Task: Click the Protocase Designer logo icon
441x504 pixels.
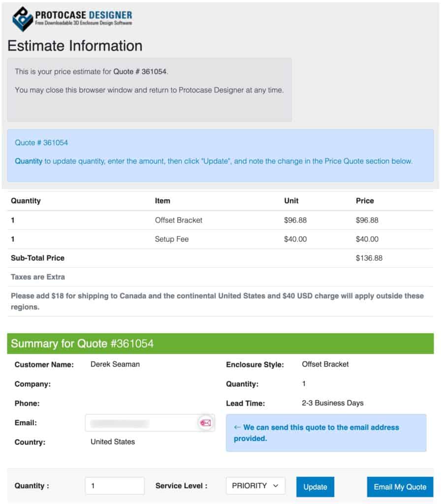Action: pos(23,19)
